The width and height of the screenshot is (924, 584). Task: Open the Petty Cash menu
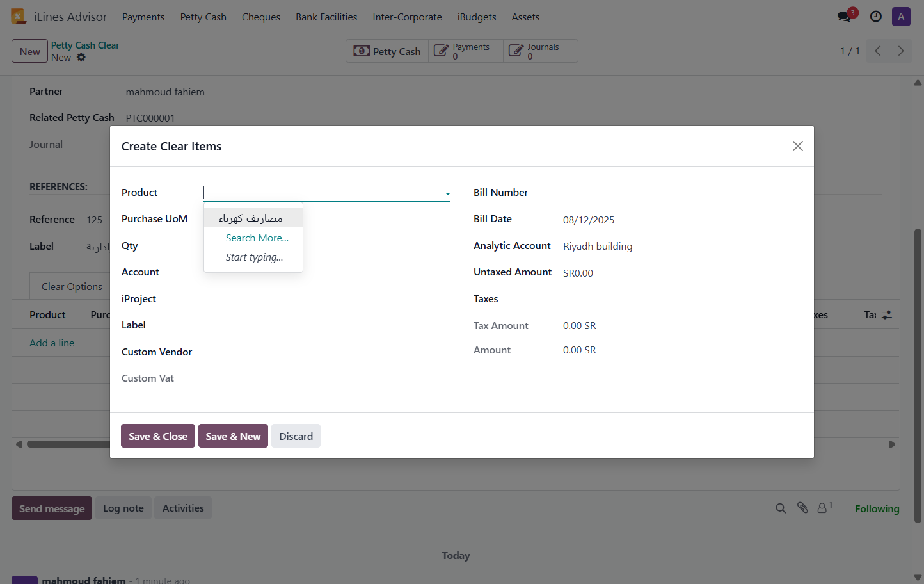pyautogui.click(x=203, y=17)
